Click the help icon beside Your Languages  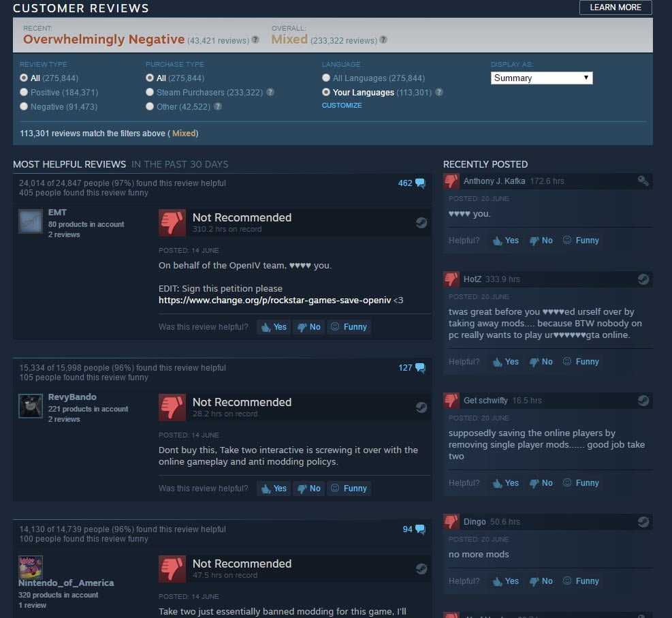[439, 92]
